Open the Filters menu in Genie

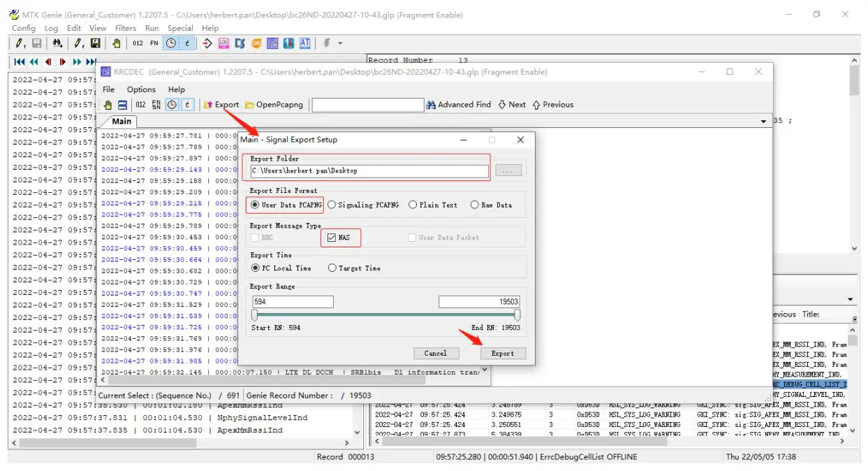tap(126, 28)
